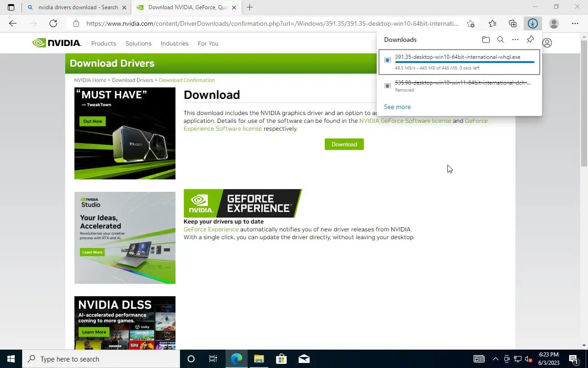Viewport: 588px width, 368px height.
Task: Click the green Download button
Action: [344, 144]
